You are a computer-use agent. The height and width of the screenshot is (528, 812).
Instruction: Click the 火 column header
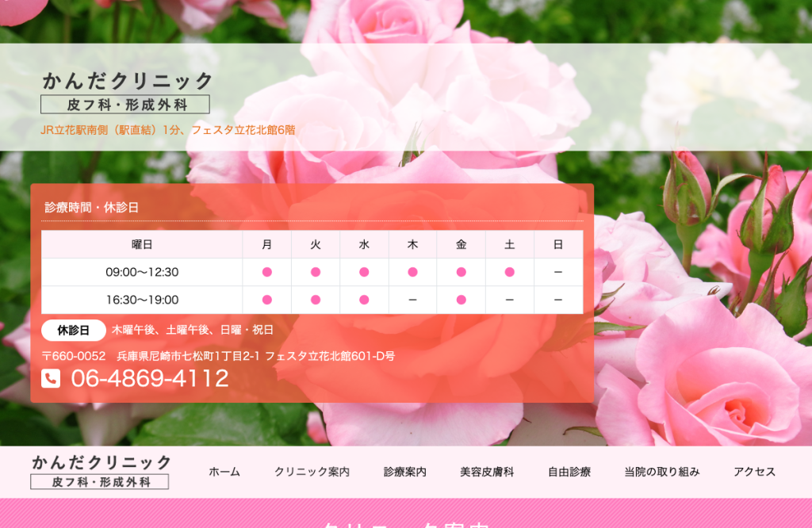point(316,244)
